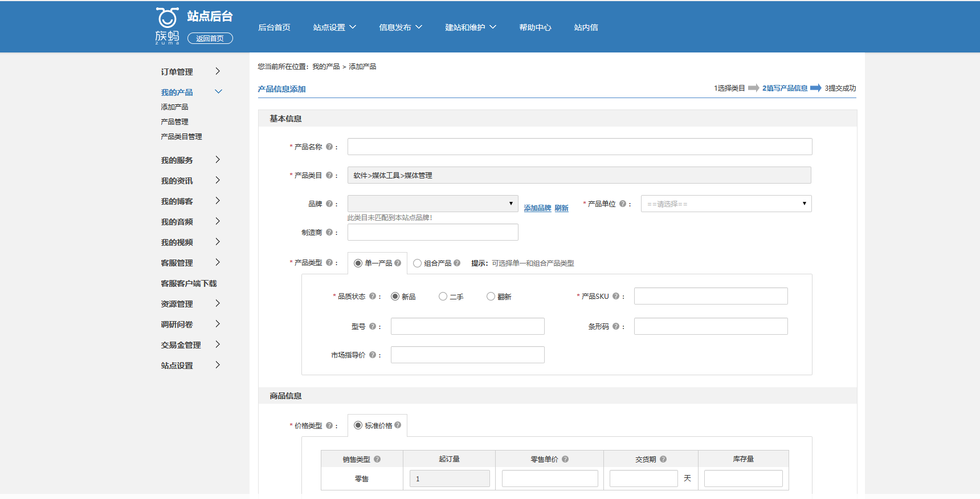Click the 产品名称 input field
980x499 pixels.
pos(580,147)
